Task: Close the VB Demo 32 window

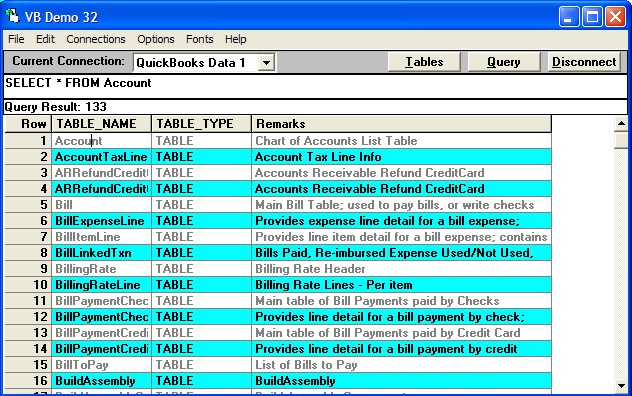Action: [615, 17]
